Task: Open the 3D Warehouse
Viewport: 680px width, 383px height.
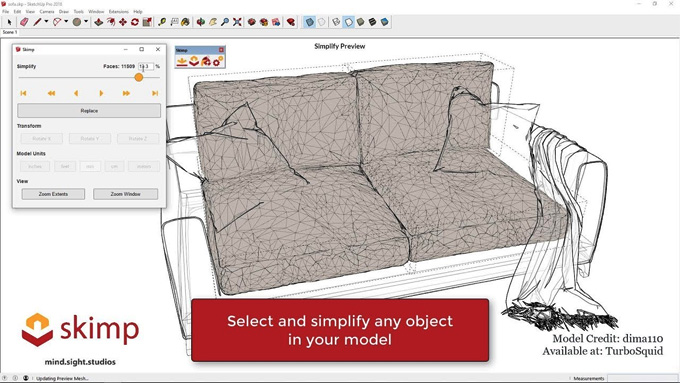Action: point(252,22)
